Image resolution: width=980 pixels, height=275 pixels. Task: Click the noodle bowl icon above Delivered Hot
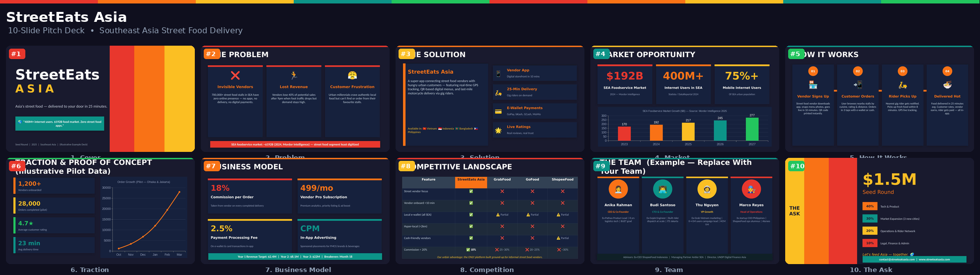[x=947, y=85]
